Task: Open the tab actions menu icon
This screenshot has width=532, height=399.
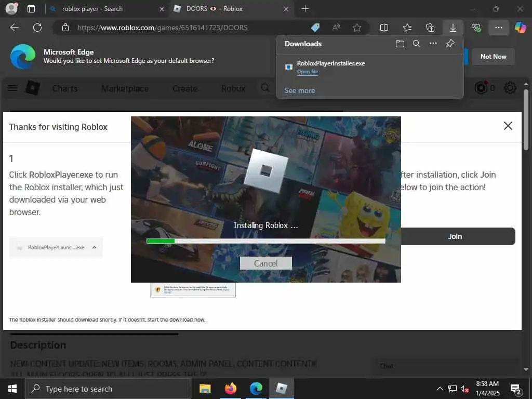Action: [31, 9]
